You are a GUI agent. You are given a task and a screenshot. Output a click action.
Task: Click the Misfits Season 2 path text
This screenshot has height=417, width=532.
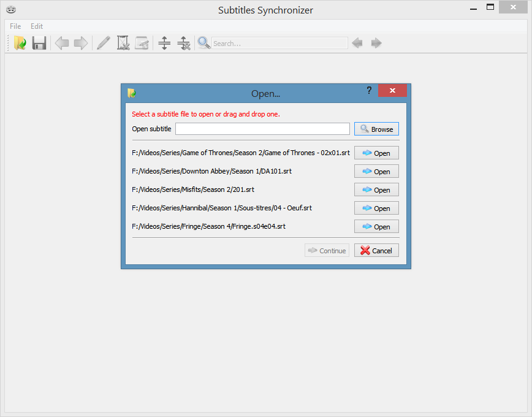pos(193,189)
